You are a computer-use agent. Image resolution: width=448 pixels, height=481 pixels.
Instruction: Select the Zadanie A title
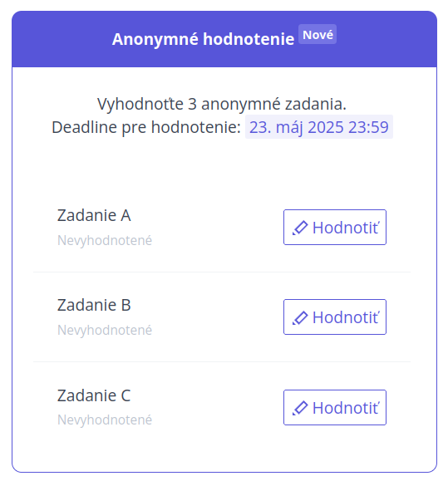pyautogui.click(x=94, y=215)
